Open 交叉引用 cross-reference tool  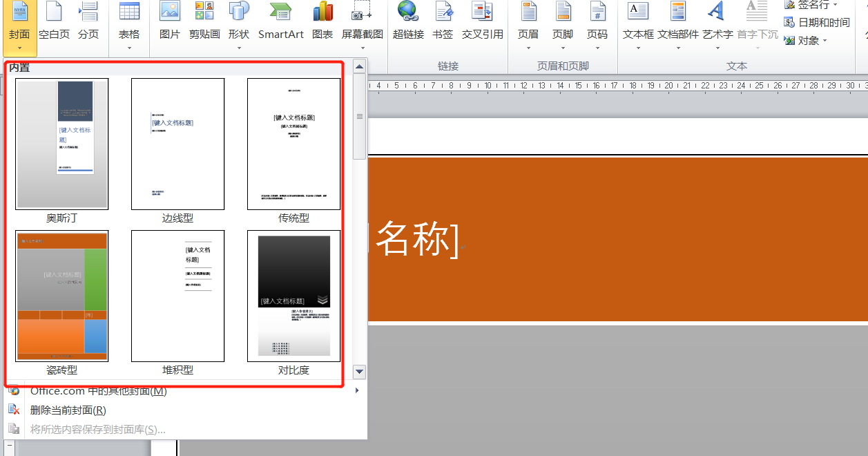click(x=482, y=21)
